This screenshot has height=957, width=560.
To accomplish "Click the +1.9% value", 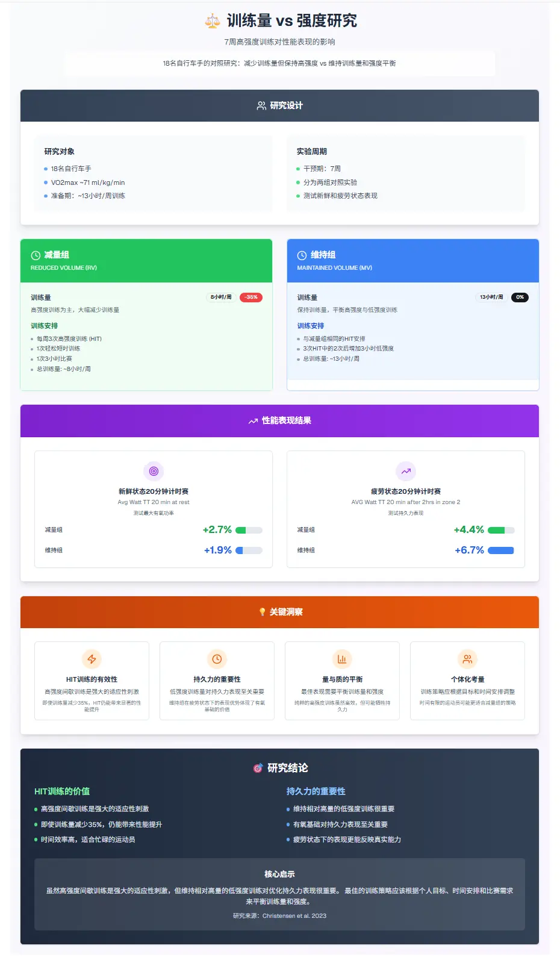I will tap(217, 550).
